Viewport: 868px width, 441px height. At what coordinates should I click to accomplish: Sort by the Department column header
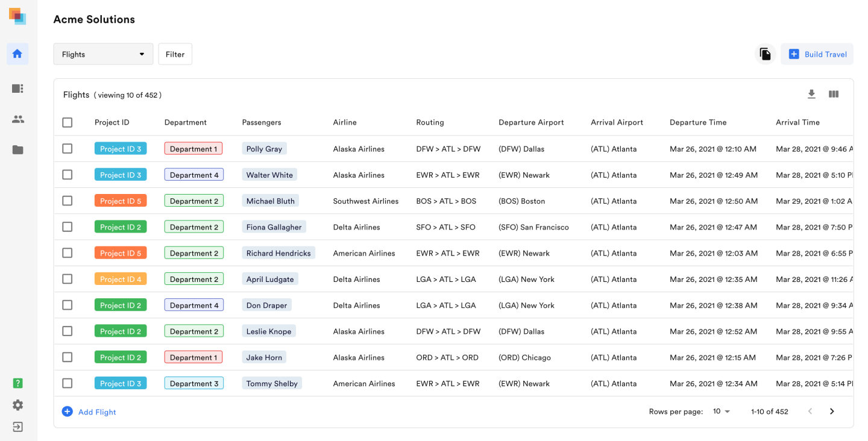(x=186, y=122)
